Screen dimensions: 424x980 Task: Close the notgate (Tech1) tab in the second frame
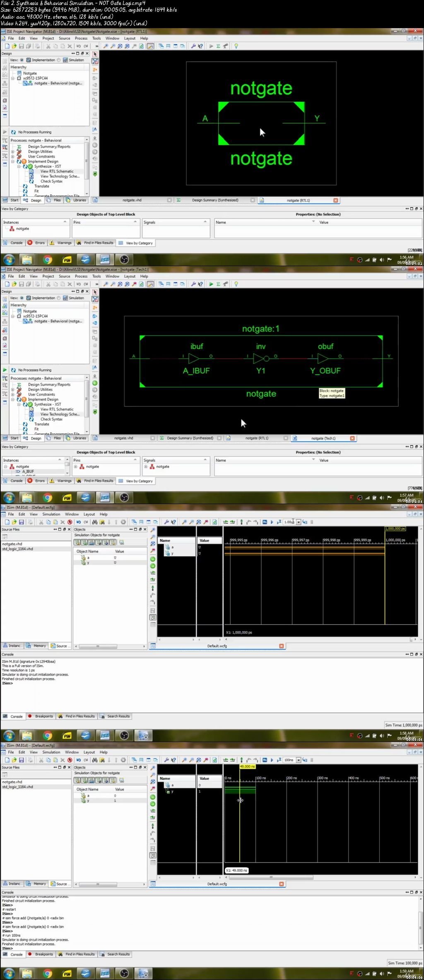point(352,438)
